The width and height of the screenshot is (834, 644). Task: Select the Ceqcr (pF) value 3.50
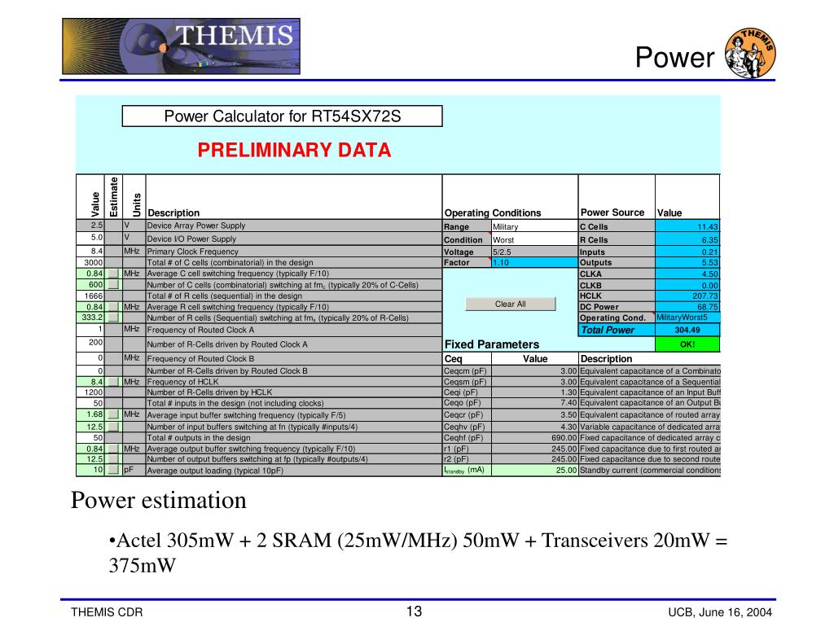click(534, 414)
